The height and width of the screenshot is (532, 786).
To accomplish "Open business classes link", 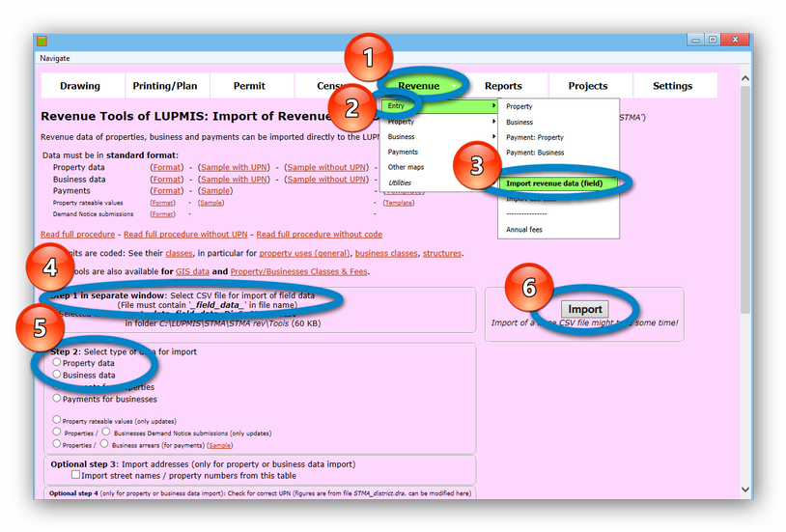I will click(386, 253).
